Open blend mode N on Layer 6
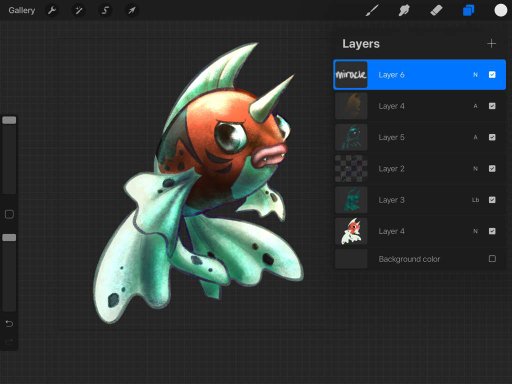 [x=475, y=75]
